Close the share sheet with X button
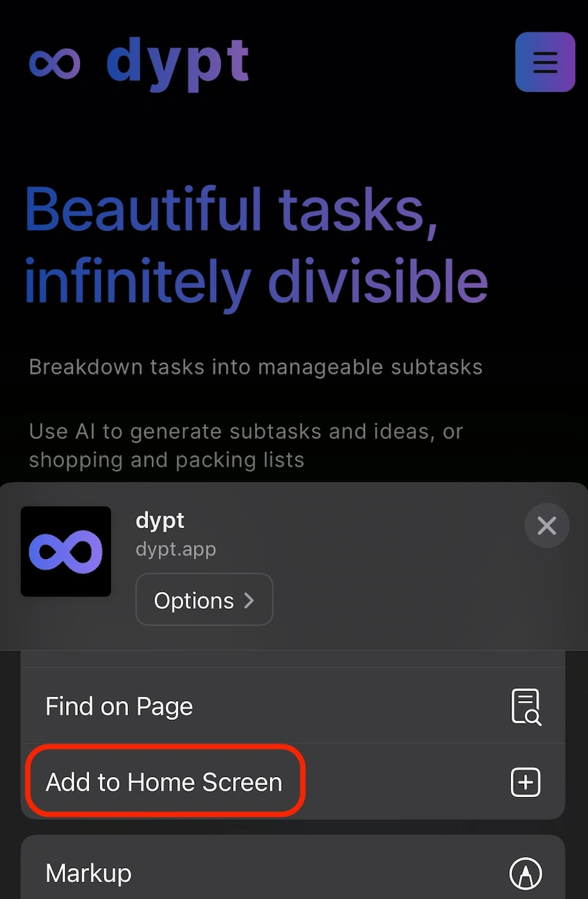The width and height of the screenshot is (588, 899). click(547, 525)
